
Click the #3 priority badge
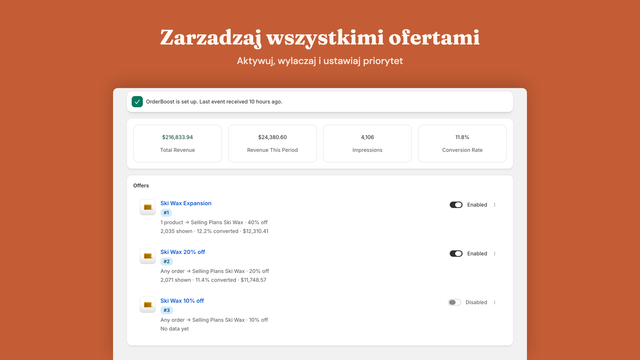166,310
